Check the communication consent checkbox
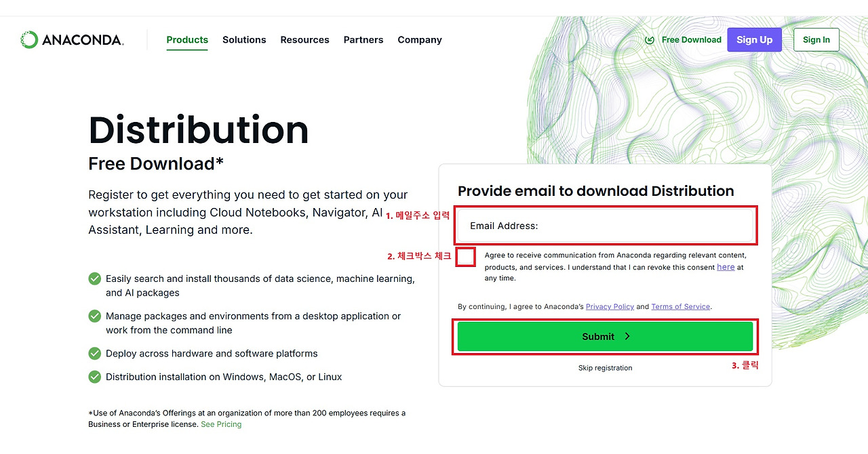This screenshot has width=868, height=454. [466, 257]
